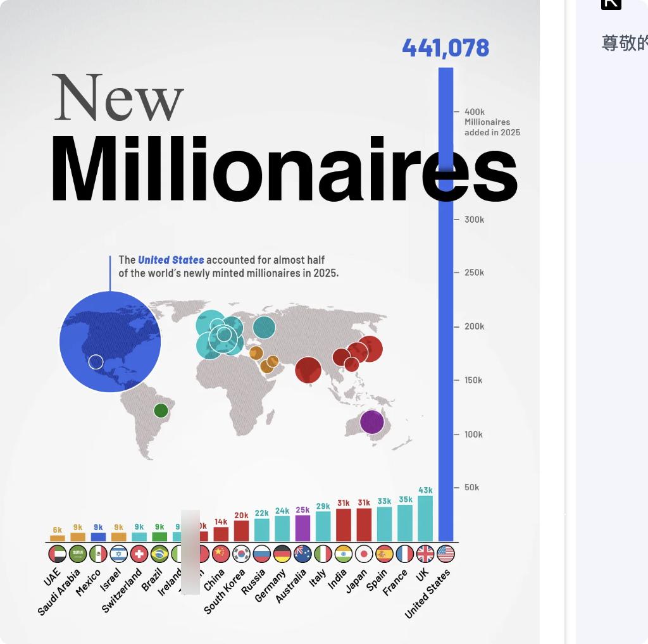Click the United States highlighted text link
This screenshot has height=644, width=648.
(x=171, y=260)
